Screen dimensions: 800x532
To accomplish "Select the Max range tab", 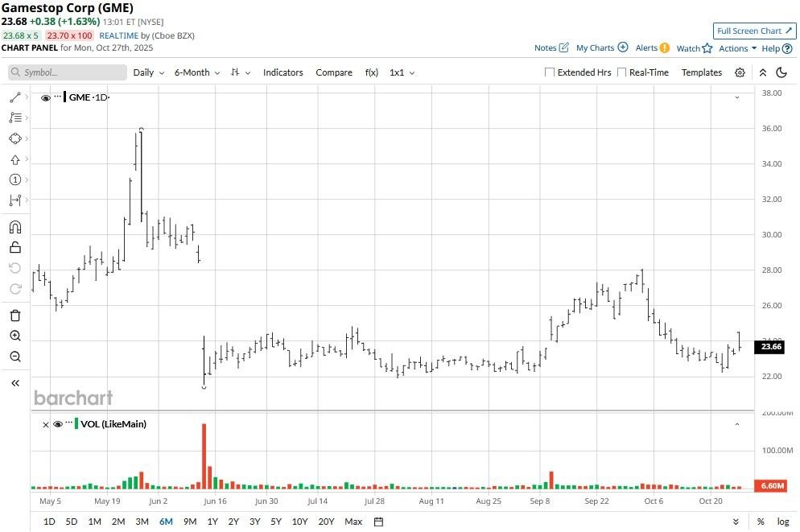I will point(353,522).
